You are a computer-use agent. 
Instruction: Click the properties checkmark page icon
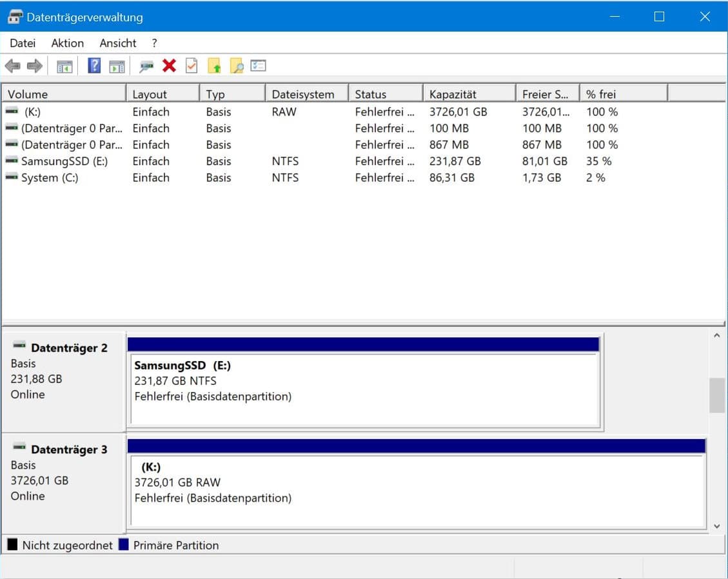coord(192,66)
